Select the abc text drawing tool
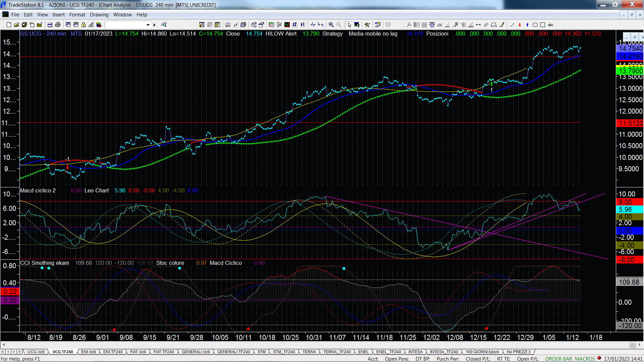 pyautogui.click(x=550, y=24)
